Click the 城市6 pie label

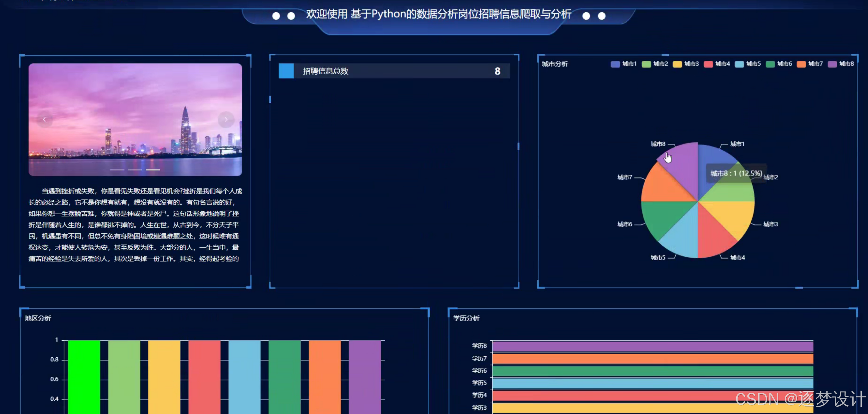[625, 224]
